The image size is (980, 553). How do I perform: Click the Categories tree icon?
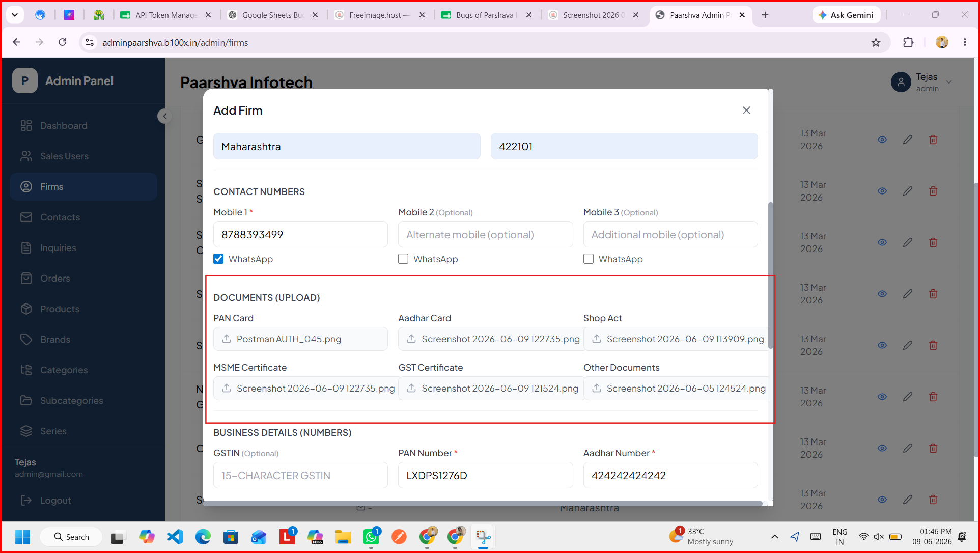[26, 370]
